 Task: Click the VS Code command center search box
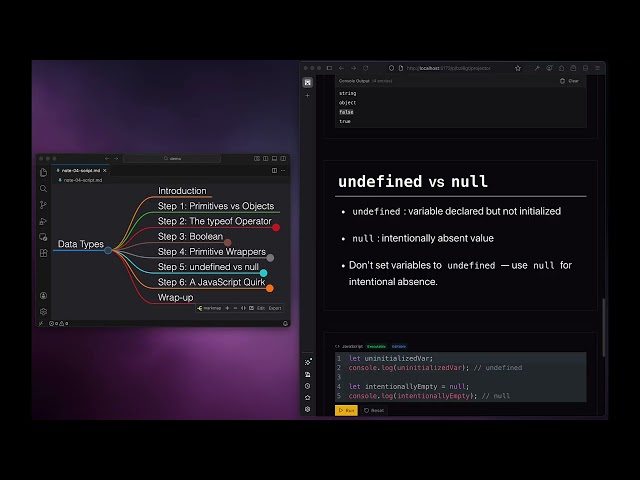point(172,158)
